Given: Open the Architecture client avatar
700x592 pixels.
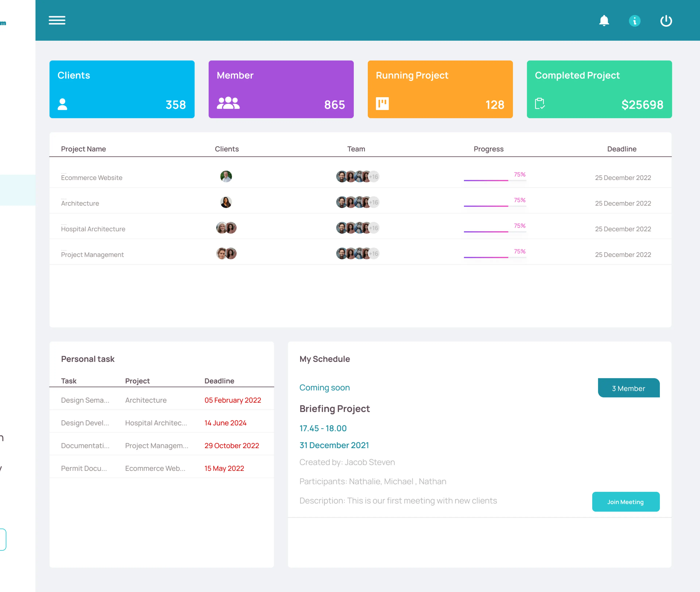Looking at the screenshot, I should pos(226,202).
